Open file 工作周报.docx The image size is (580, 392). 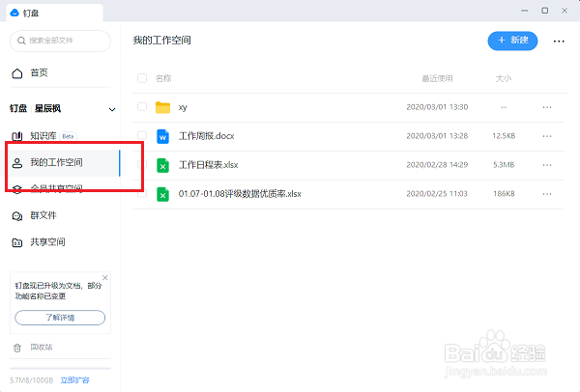(x=207, y=136)
